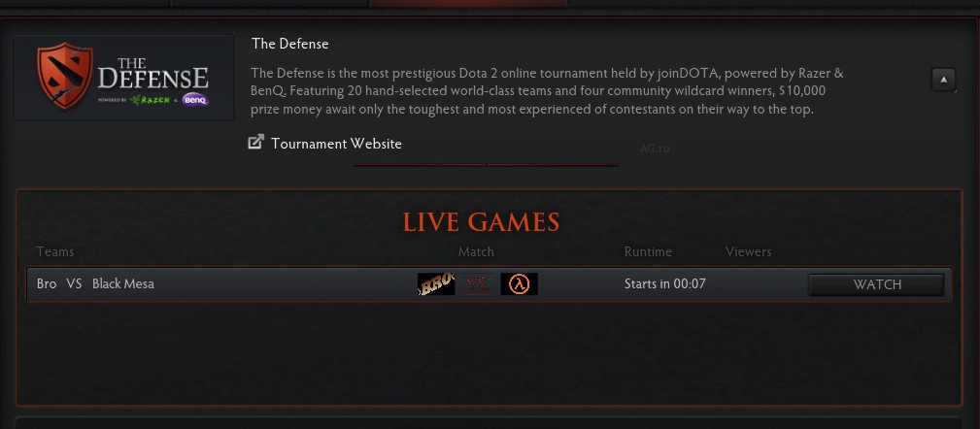Select the red highlighted tab at top
980x429 pixels.
[468, 3]
